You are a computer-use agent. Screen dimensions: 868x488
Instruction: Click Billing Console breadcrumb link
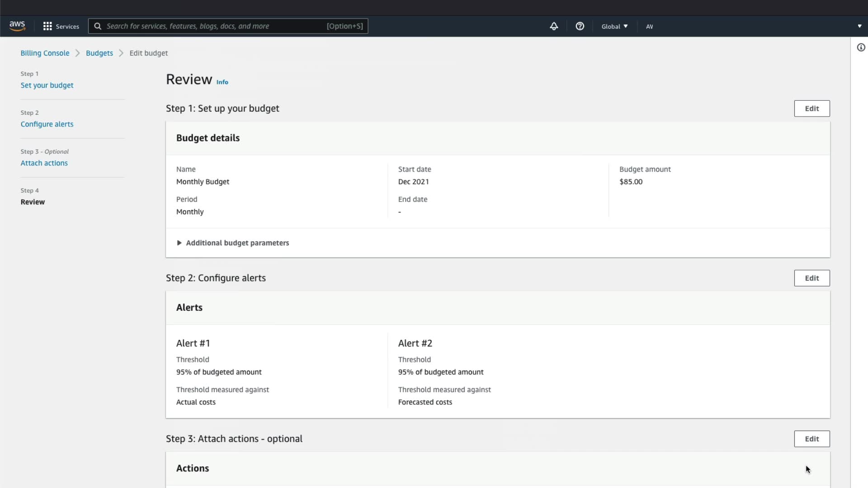(x=45, y=53)
